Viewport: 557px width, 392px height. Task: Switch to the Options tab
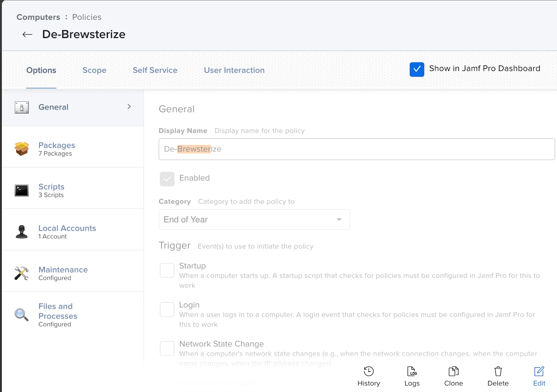(x=41, y=70)
